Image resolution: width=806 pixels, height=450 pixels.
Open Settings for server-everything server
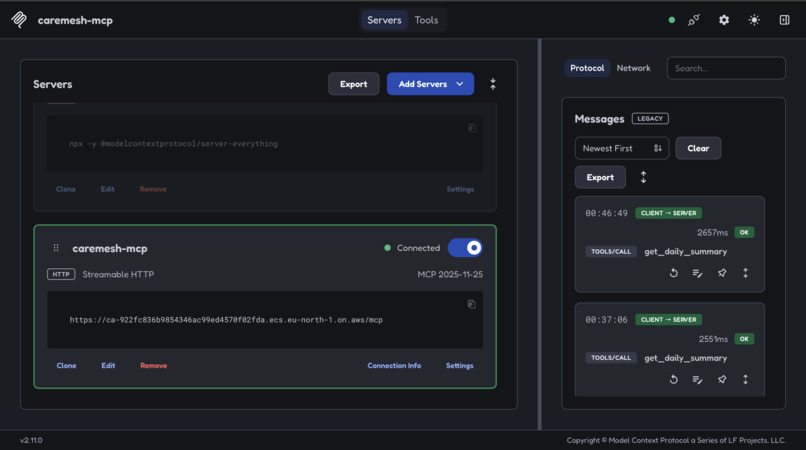(x=460, y=189)
